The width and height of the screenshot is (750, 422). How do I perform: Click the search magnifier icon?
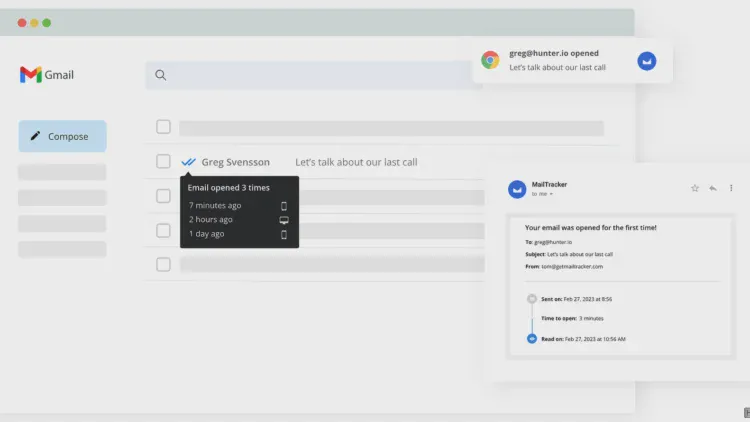(x=161, y=75)
